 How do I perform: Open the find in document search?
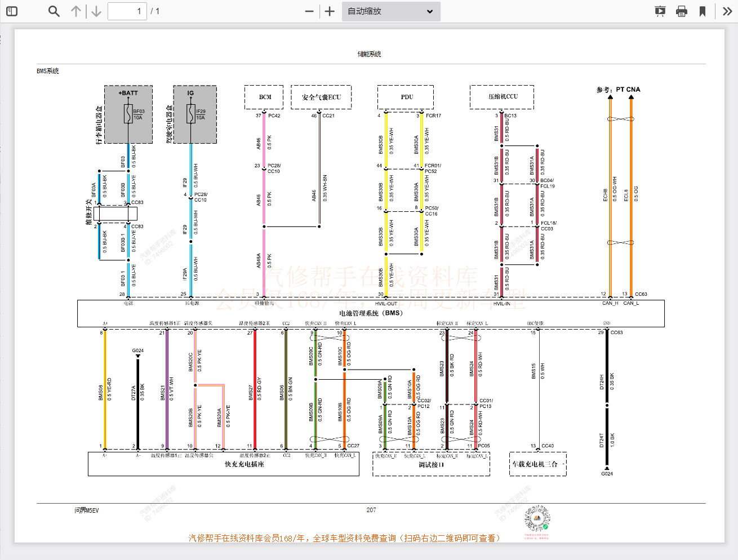(x=54, y=11)
